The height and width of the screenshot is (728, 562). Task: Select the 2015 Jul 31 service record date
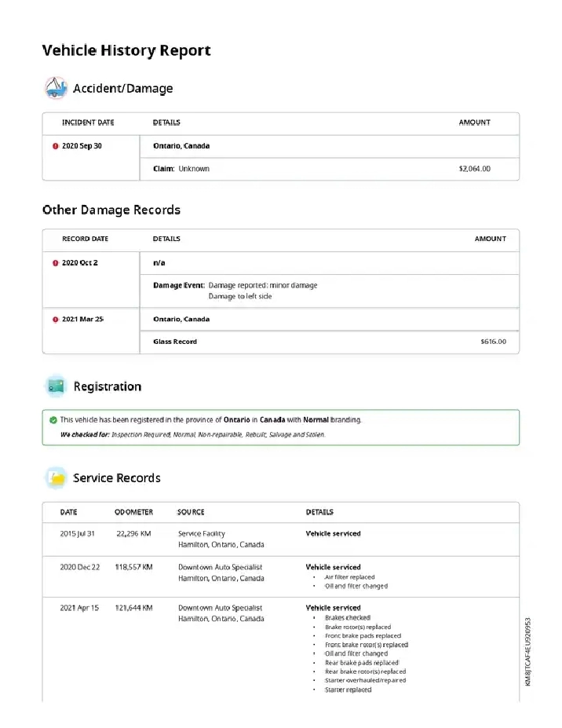coord(77,533)
